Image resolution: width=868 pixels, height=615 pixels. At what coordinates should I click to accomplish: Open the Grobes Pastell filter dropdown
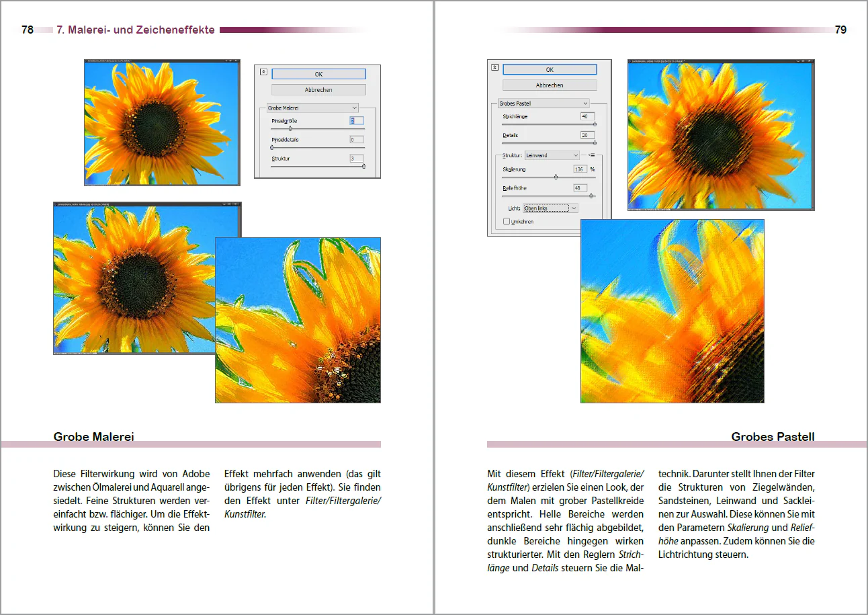tap(544, 103)
